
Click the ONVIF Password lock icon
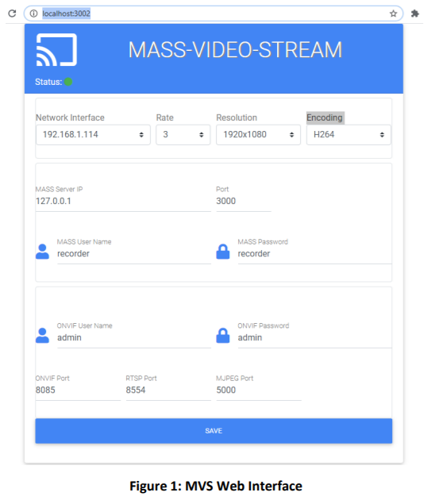223,336
